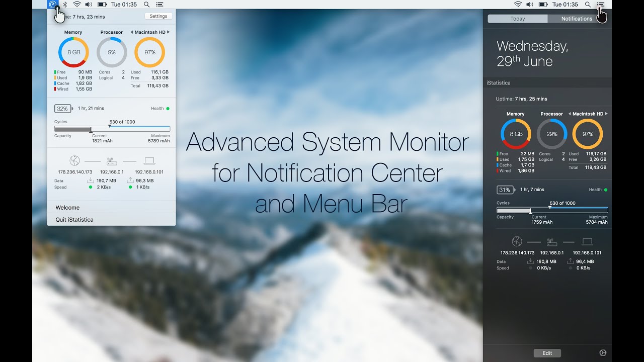The height and width of the screenshot is (362, 644).
Task: Click the laptop icon in the Notification Center widget
Action: 587,242
